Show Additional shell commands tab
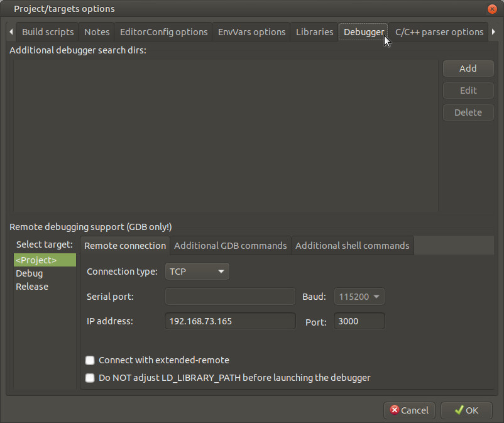 pyautogui.click(x=352, y=246)
